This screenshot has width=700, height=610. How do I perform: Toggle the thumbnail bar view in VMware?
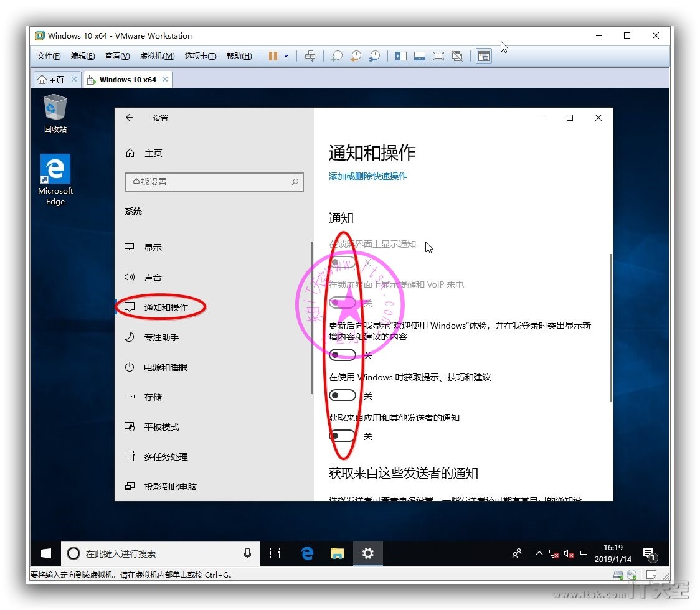point(420,56)
